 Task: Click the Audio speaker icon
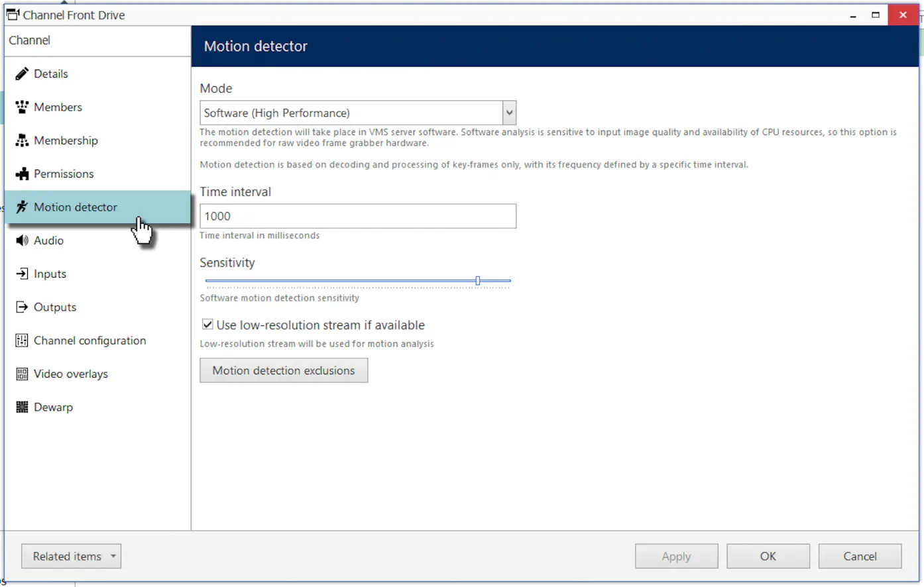(22, 240)
